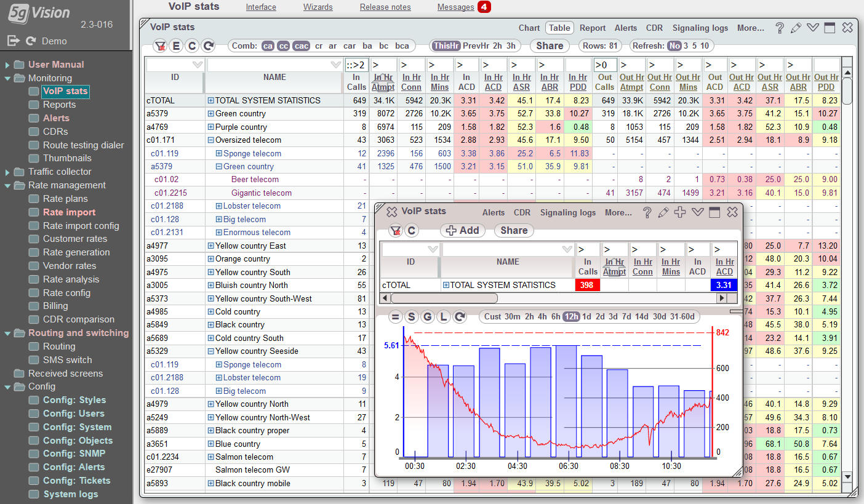Collapse the Oversized telecom row
This screenshot has height=504, width=864.
coord(210,140)
